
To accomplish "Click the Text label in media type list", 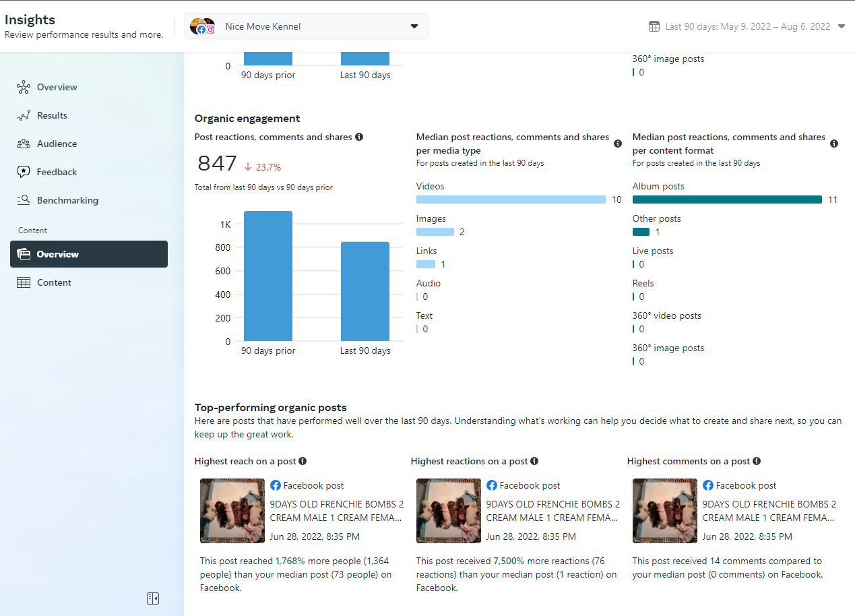I will pyautogui.click(x=424, y=315).
